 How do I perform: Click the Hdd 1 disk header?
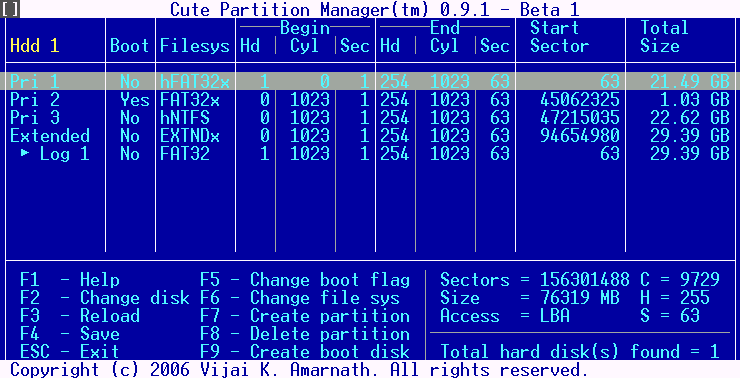coord(35,46)
